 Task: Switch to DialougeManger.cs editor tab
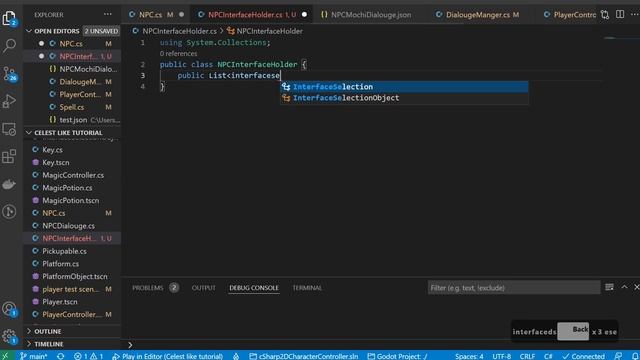[482, 15]
